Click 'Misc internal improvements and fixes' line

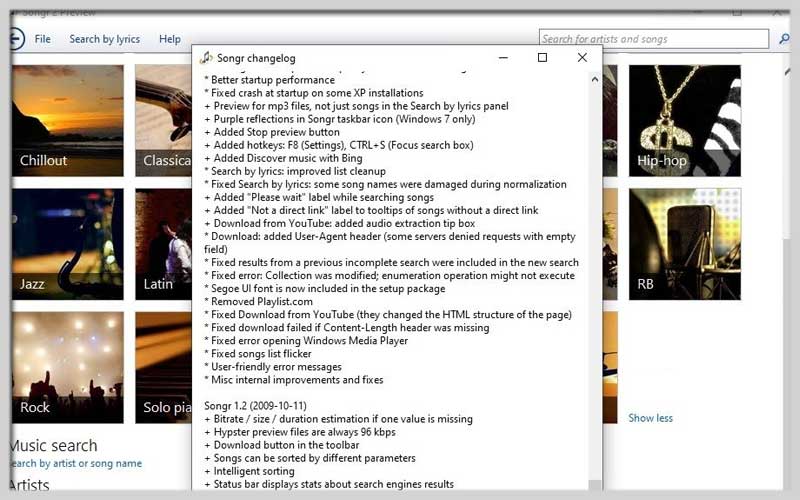(294, 380)
